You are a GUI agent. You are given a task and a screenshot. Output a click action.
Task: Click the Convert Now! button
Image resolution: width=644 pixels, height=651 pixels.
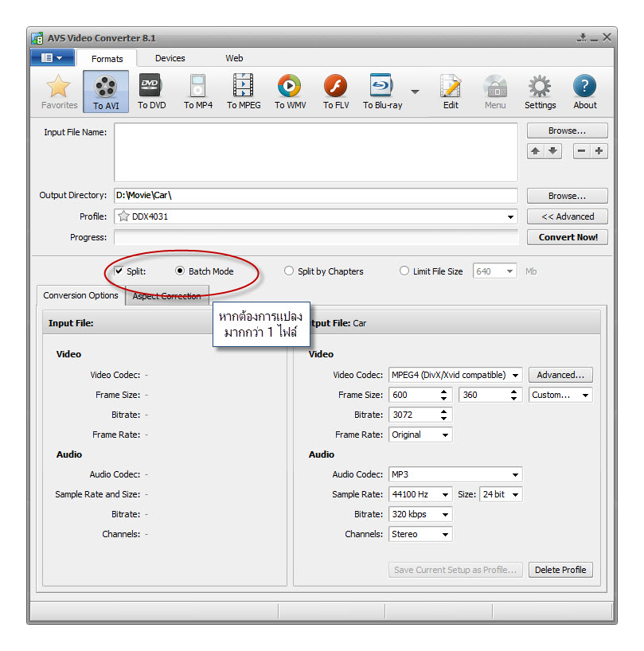point(568,237)
